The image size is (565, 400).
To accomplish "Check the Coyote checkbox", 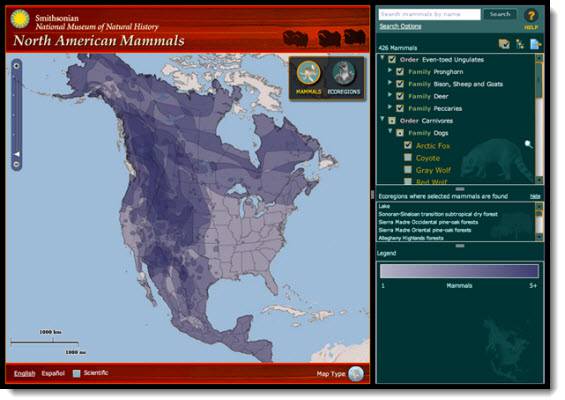I will (408, 157).
